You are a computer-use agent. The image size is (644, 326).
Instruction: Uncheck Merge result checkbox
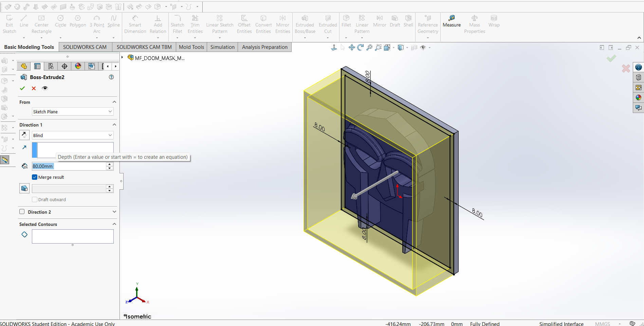pyautogui.click(x=35, y=177)
